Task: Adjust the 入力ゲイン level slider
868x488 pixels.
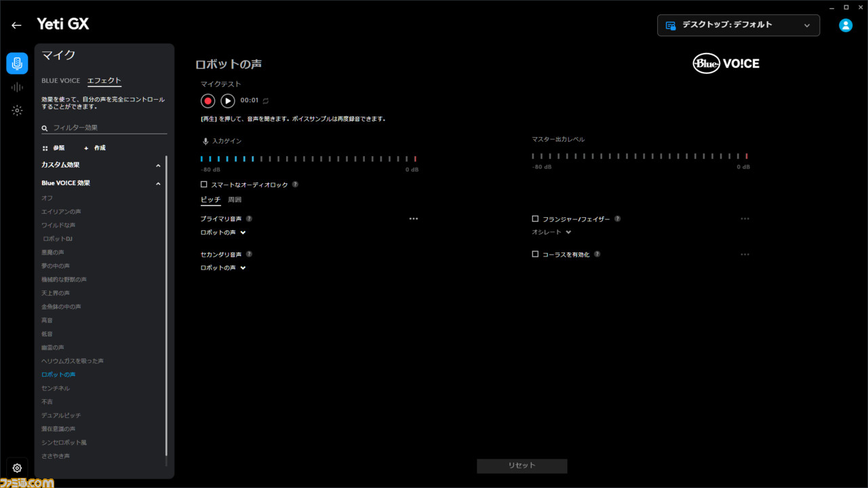Action: [x=309, y=159]
